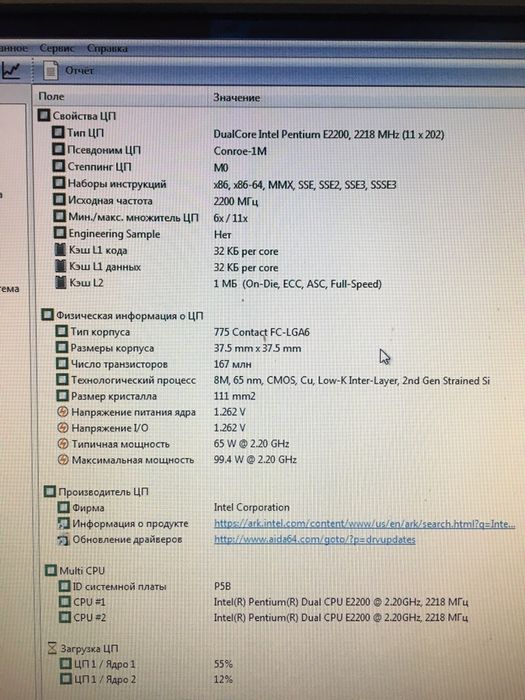Image resolution: width=525 pixels, height=700 pixels.
Task: Click the icon beside Фирма
Action: [64, 508]
